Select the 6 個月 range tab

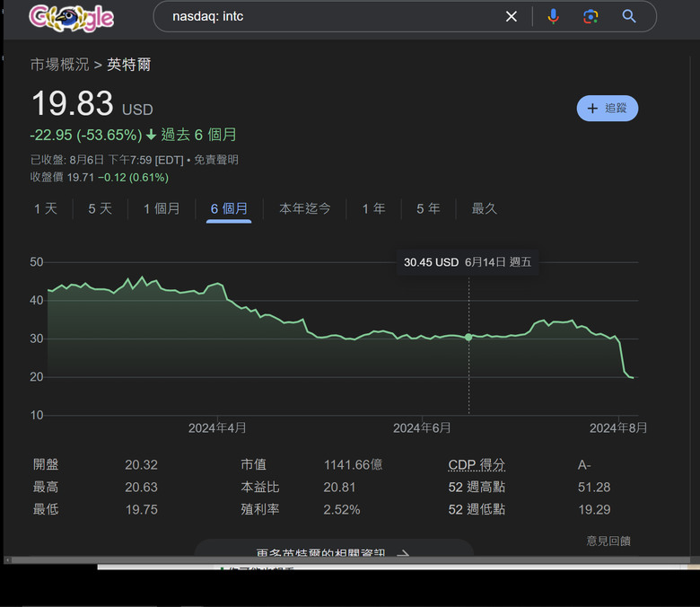229,208
